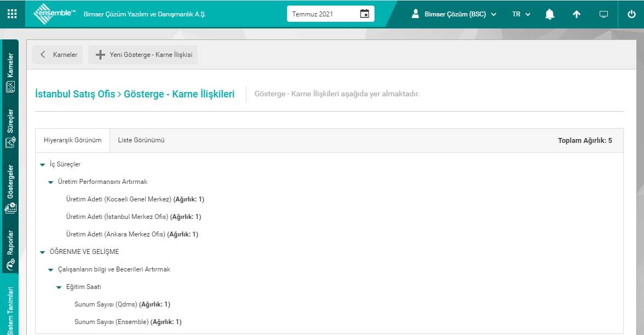Click the Eğitim Saati label
This screenshot has width=644, height=335.
[x=83, y=287]
